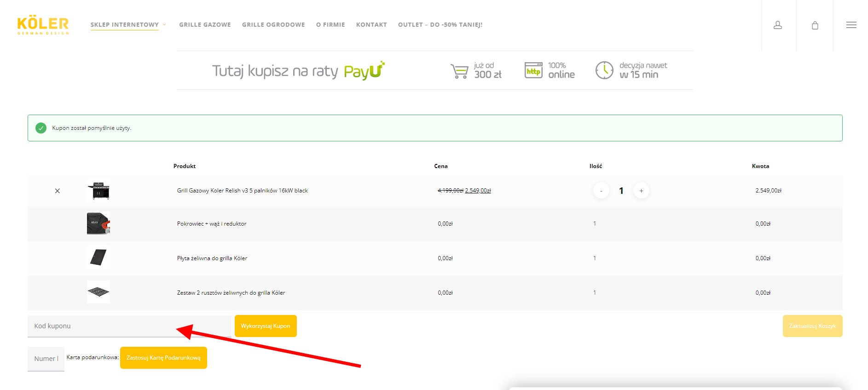Open Grill Gazowy Koler Relish v3 link
Viewport: 868px width, 390px height.
point(243,191)
